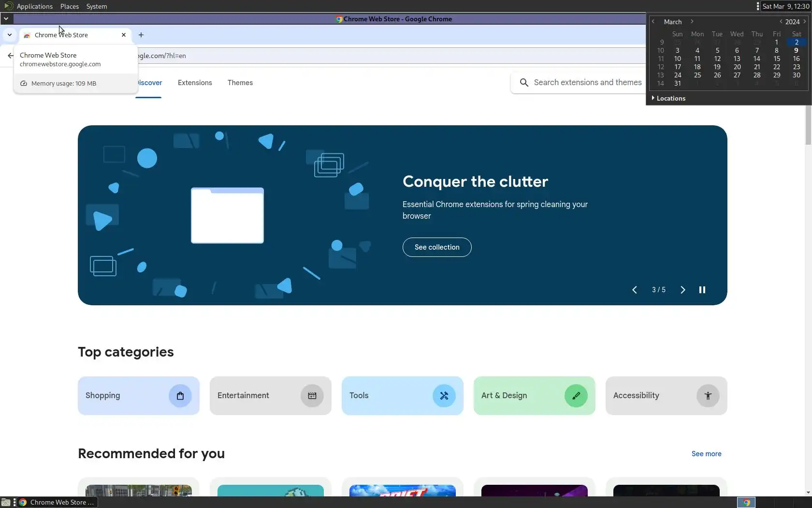Open first recommended extension thumbnail
This screenshot has width=812, height=508.
point(139,491)
